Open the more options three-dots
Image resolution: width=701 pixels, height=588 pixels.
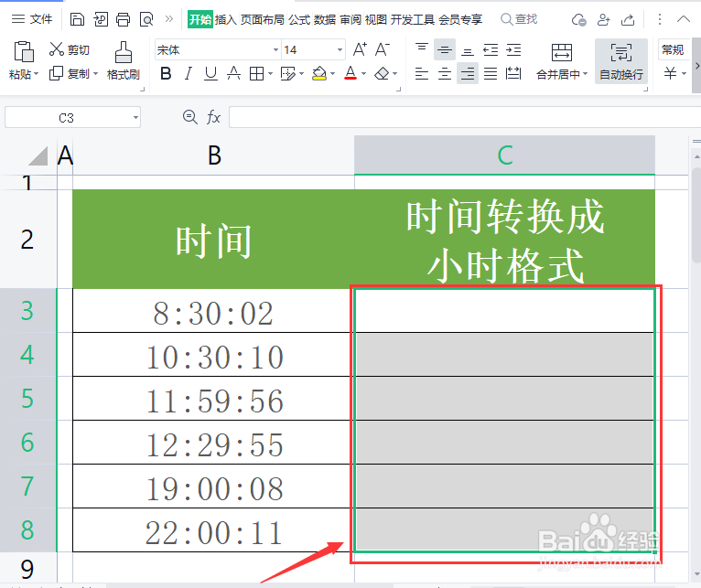[x=660, y=19]
